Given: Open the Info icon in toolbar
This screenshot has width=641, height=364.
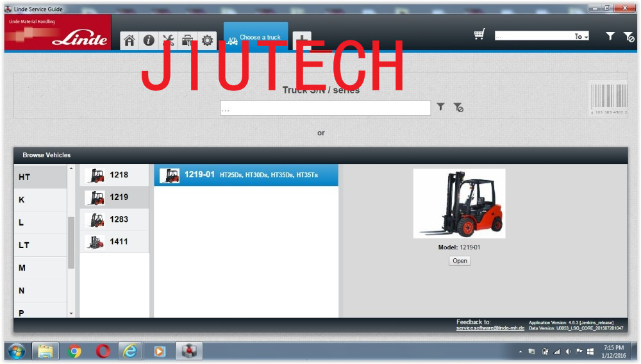Looking at the screenshot, I should (x=149, y=40).
